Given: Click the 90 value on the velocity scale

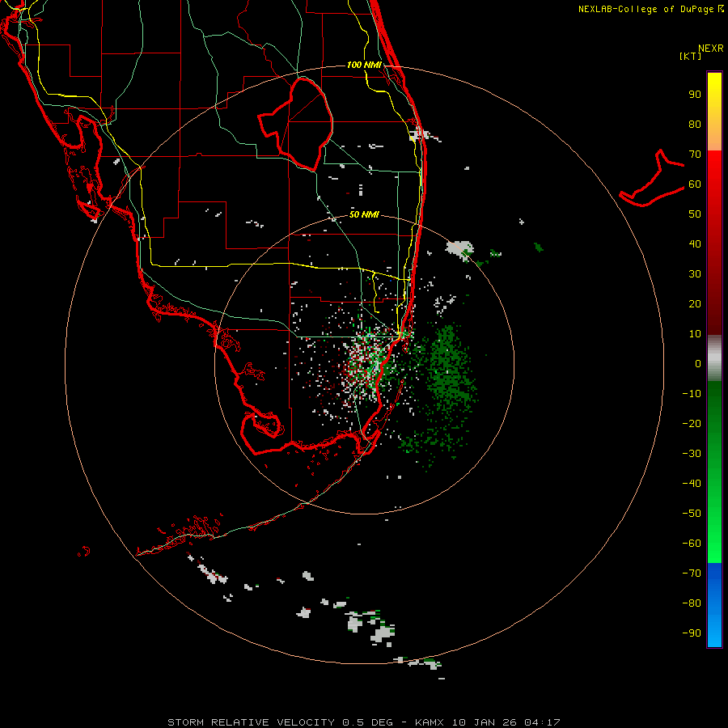Looking at the screenshot, I should point(695,95).
